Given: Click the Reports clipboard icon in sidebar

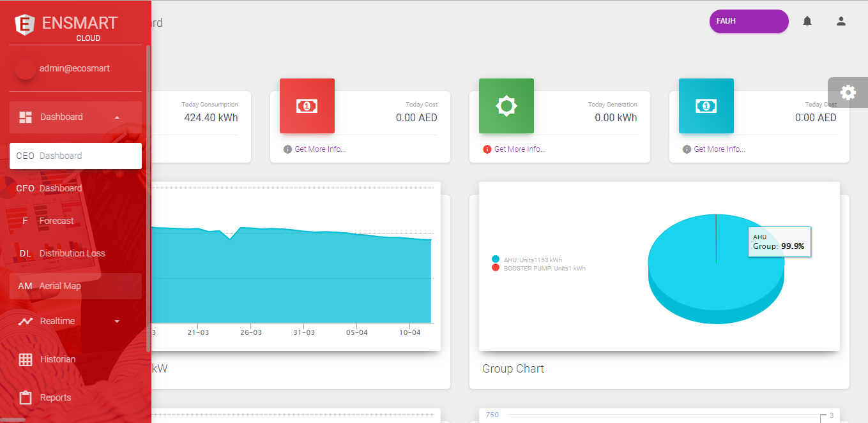Looking at the screenshot, I should click(26, 397).
